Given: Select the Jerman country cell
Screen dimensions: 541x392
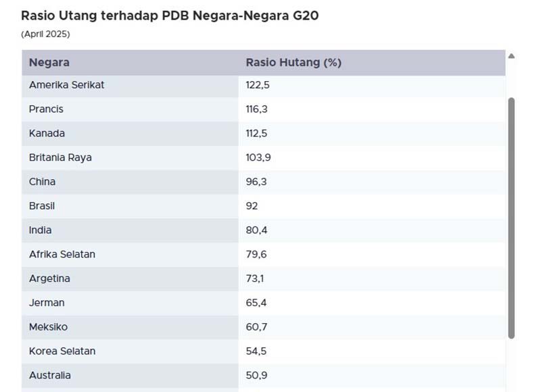Looking at the screenshot, I should (47, 303).
